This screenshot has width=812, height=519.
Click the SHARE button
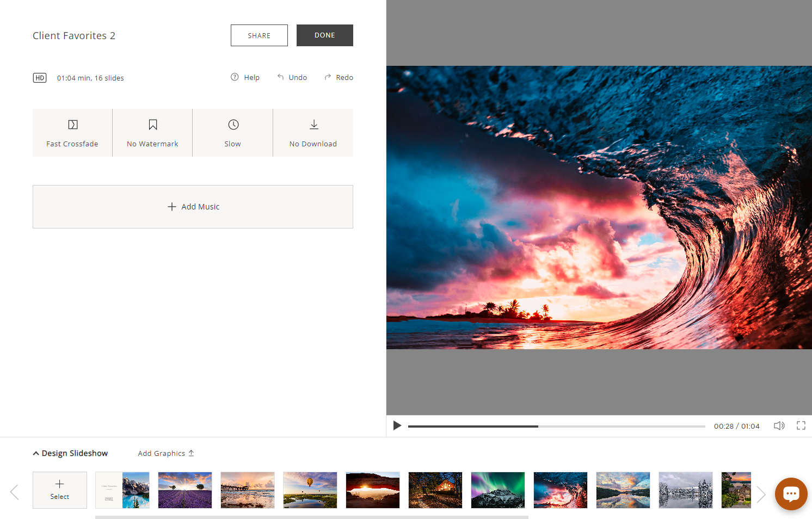coord(259,35)
